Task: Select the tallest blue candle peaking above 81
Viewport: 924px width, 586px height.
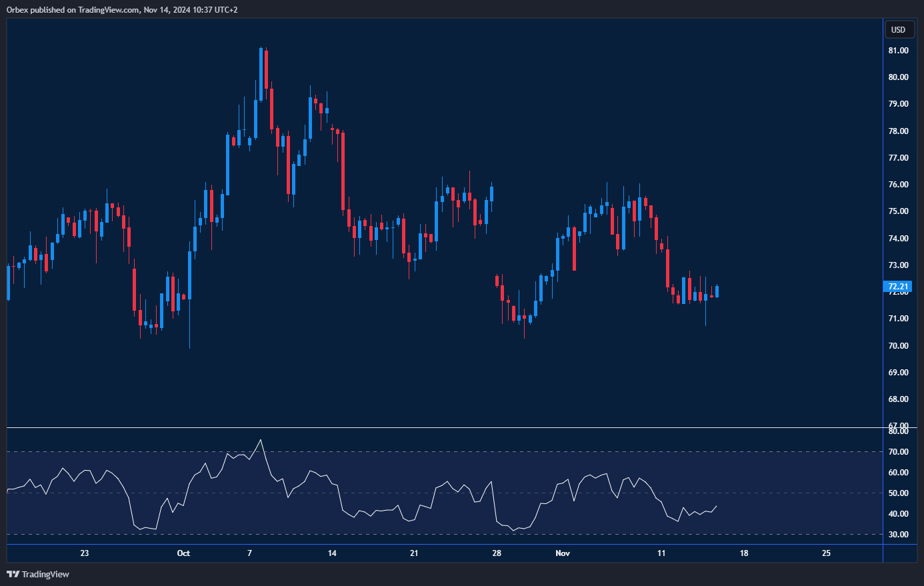Action: point(260,73)
